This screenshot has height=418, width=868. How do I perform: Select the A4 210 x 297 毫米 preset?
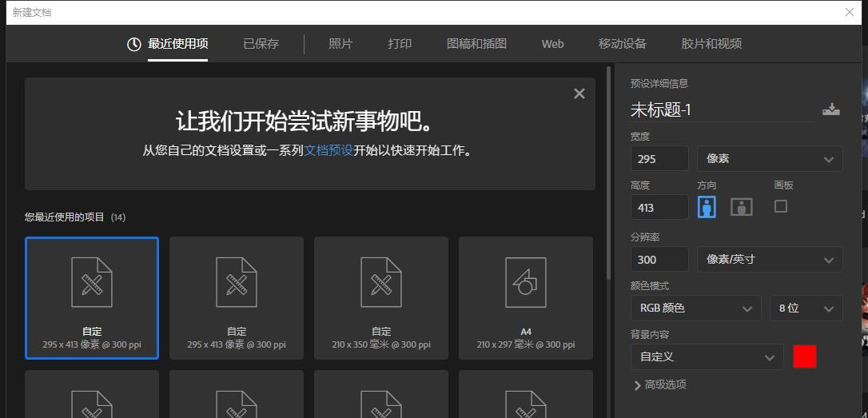(x=526, y=298)
